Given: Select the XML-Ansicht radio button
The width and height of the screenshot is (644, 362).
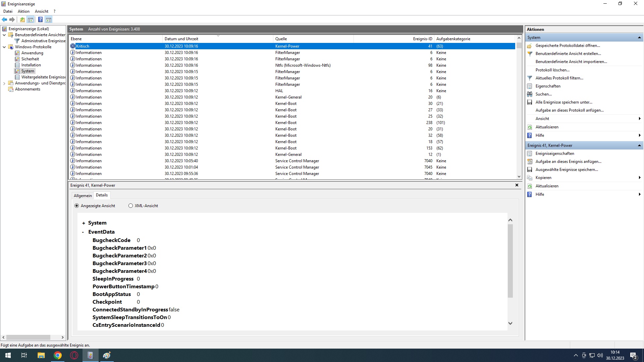Looking at the screenshot, I should coord(130,206).
